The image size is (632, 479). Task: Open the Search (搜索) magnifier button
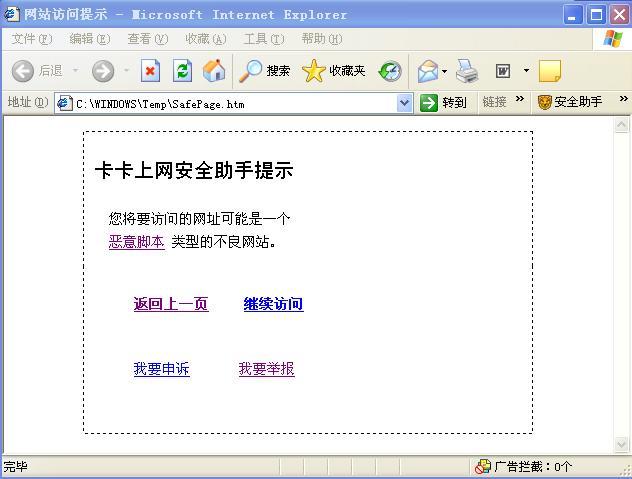(x=264, y=71)
